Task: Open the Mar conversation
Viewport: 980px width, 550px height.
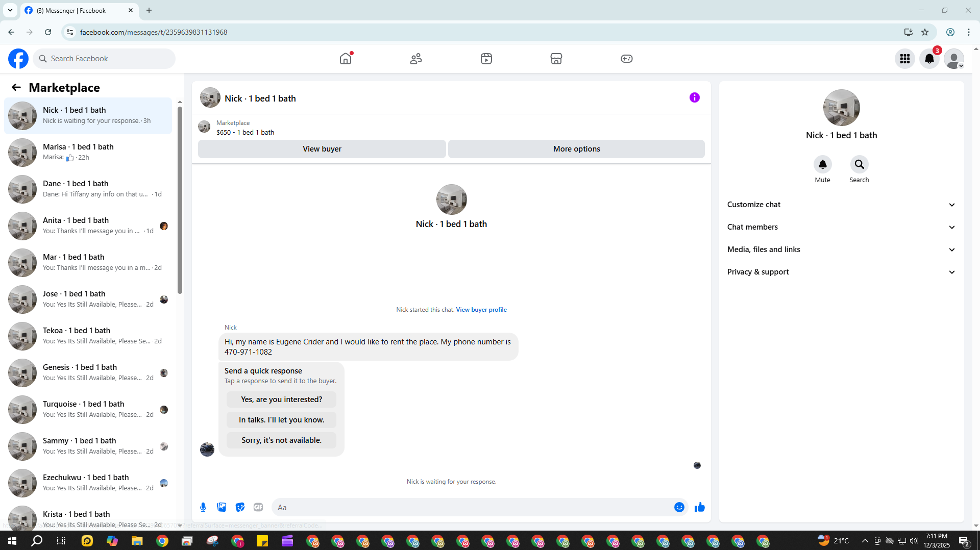Action: coord(88,262)
